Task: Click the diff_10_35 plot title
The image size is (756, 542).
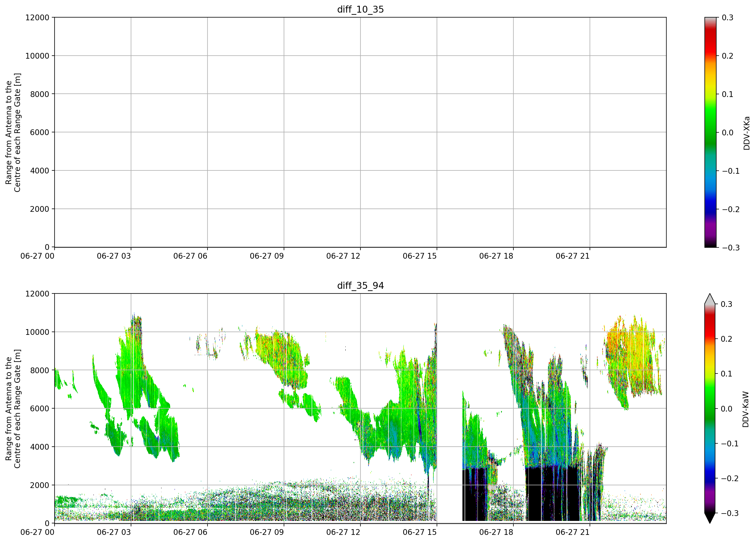Action: [x=360, y=9]
